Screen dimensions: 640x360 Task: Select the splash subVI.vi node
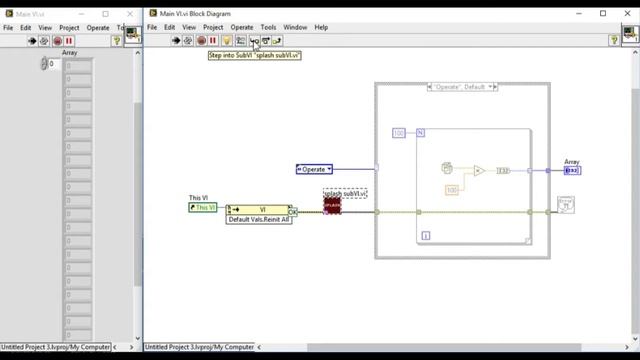tap(332, 205)
